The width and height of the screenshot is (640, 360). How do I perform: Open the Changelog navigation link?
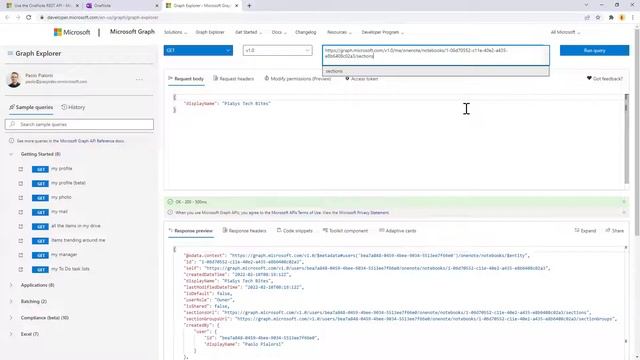tap(305, 32)
